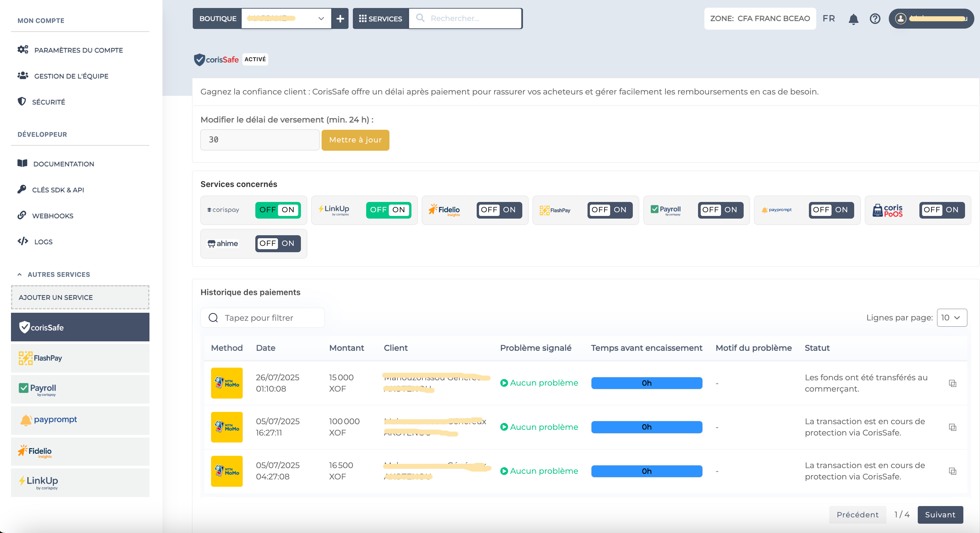Click the Clés SDK & API key icon

pyautogui.click(x=22, y=189)
